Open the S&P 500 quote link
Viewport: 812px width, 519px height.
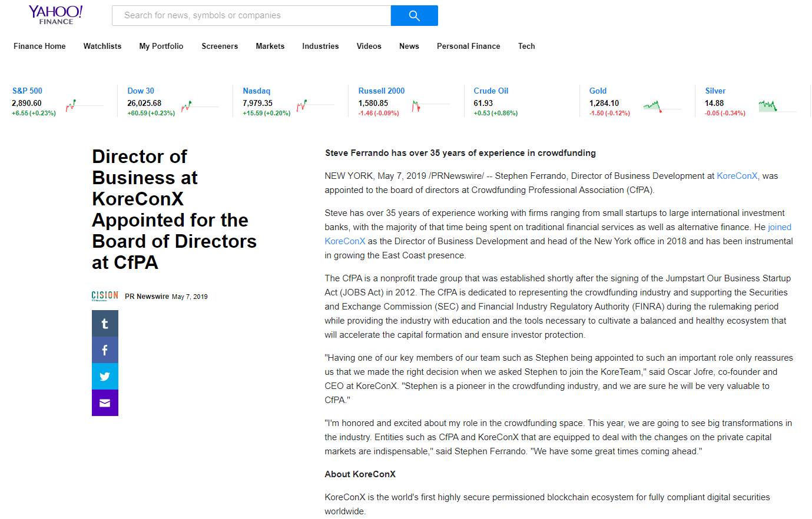click(27, 91)
